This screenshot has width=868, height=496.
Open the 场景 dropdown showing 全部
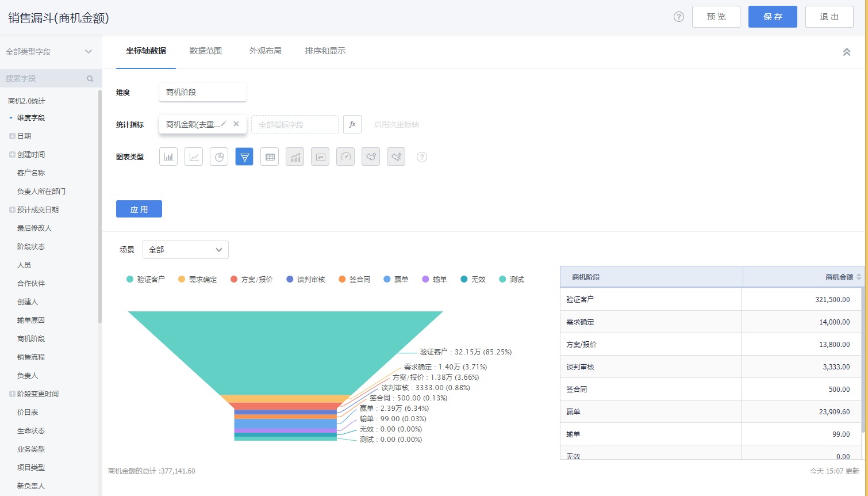tap(185, 250)
